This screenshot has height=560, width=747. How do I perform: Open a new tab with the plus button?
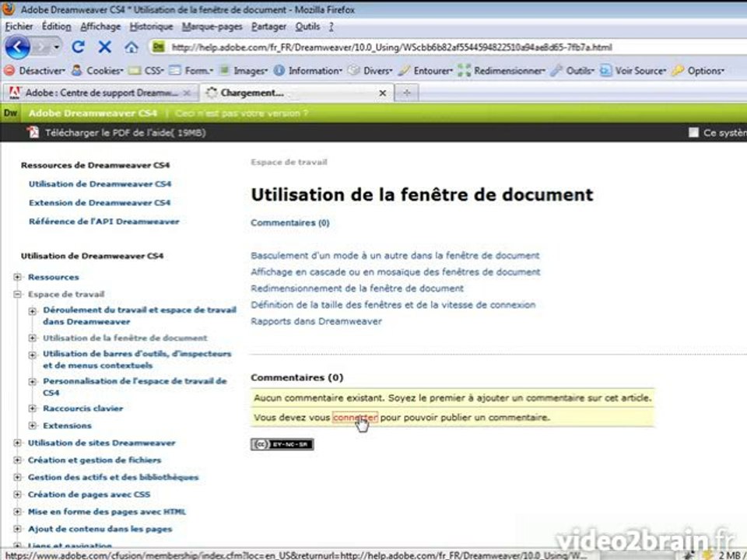406,93
